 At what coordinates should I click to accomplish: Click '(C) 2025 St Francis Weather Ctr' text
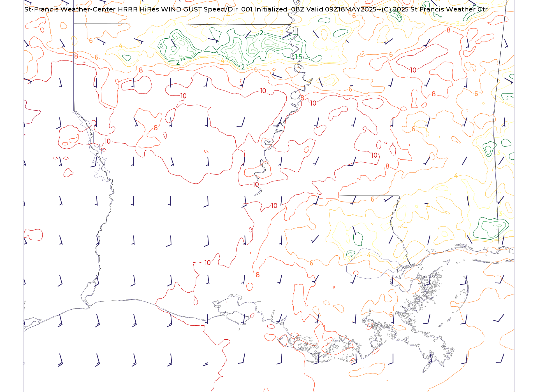pos(435,9)
